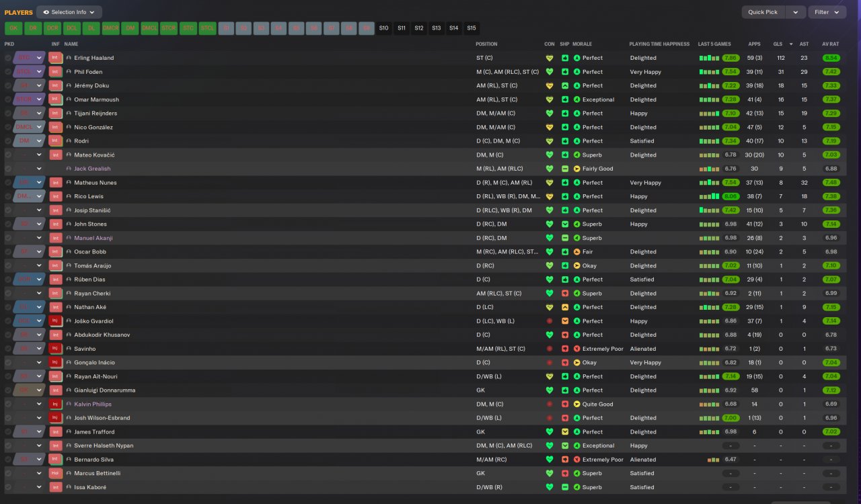Click the Inj badge in Savinho's row
The height and width of the screenshot is (504, 861).
56,349
